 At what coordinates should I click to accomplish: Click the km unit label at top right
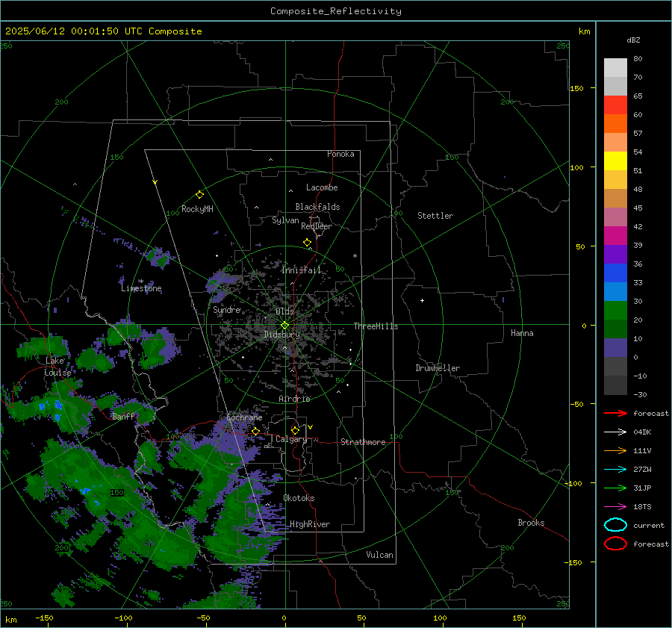click(584, 31)
